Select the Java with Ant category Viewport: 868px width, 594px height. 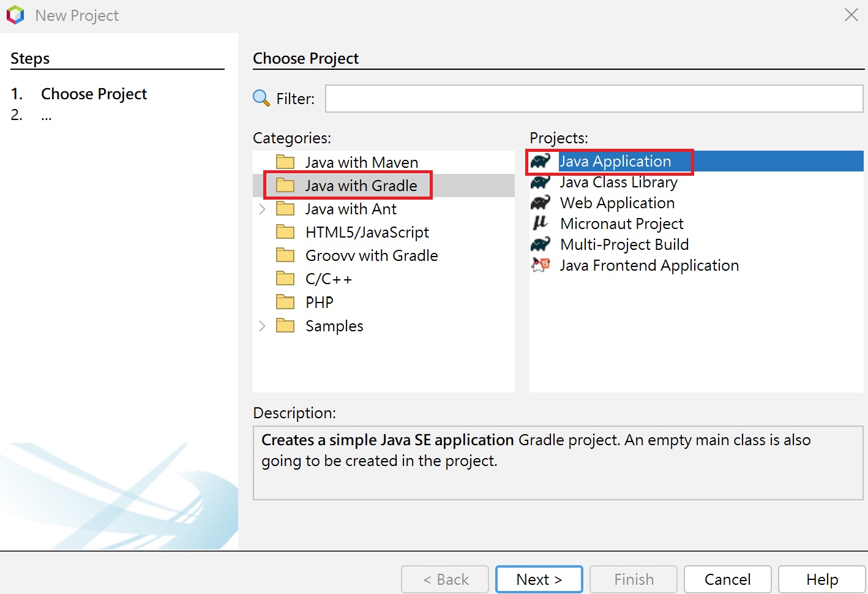point(351,209)
